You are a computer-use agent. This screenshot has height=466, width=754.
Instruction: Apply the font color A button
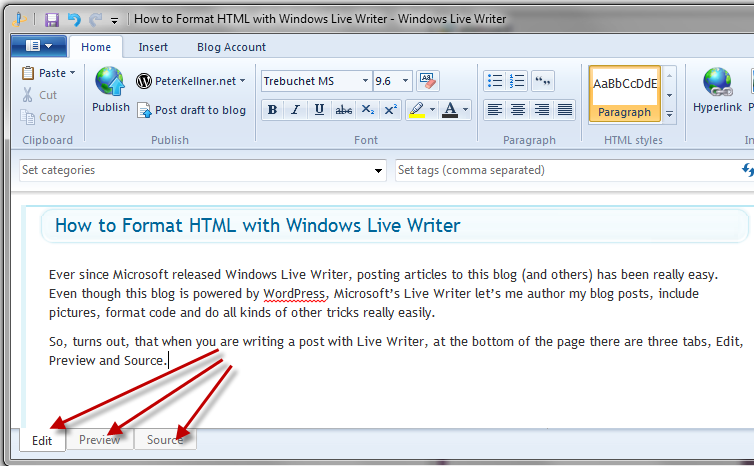pyautogui.click(x=450, y=110)
